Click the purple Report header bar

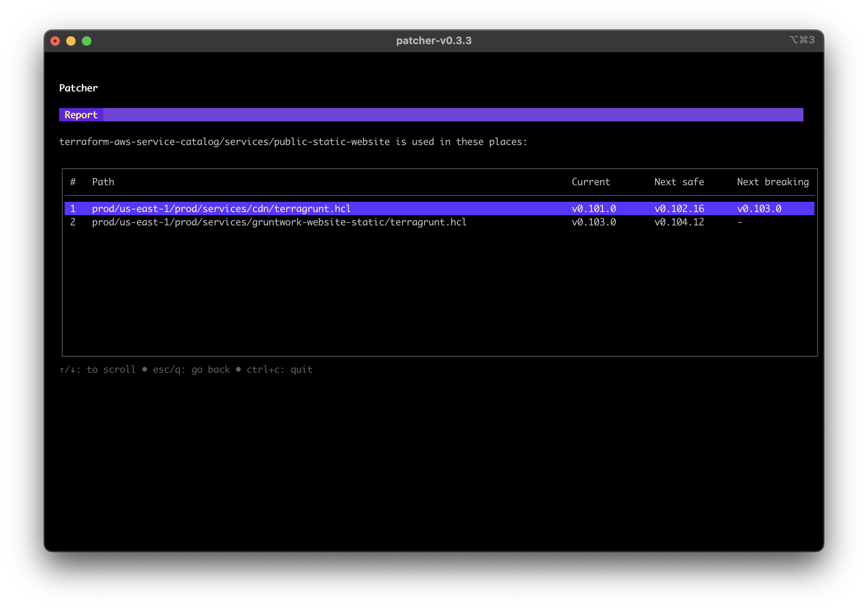pos(433,115)
